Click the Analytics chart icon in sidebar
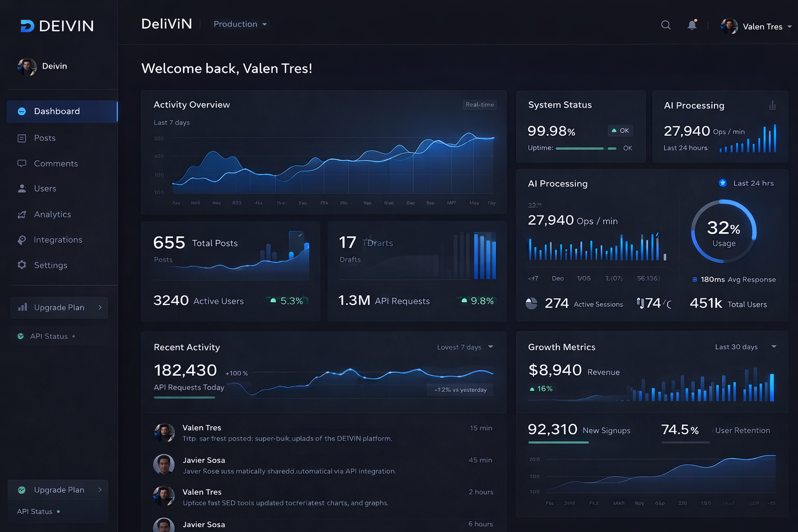 tap(22, 215)
